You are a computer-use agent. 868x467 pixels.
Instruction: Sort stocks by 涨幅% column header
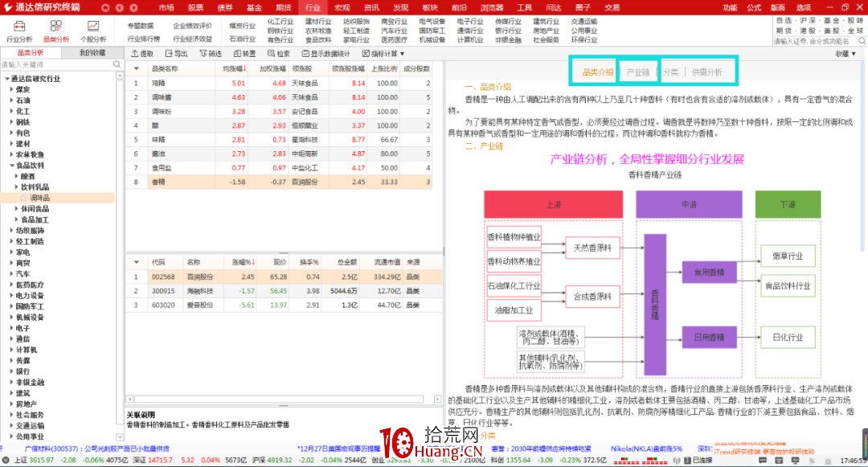coord(243,262)
